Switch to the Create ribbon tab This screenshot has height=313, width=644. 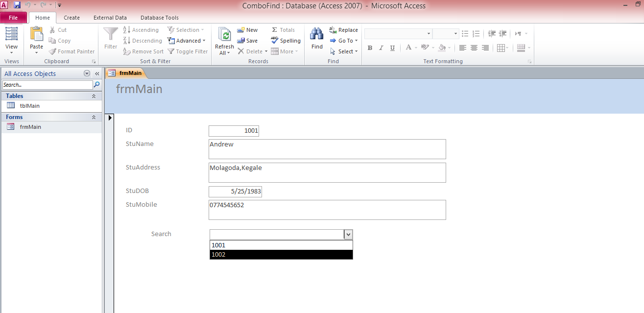point(72,18)
